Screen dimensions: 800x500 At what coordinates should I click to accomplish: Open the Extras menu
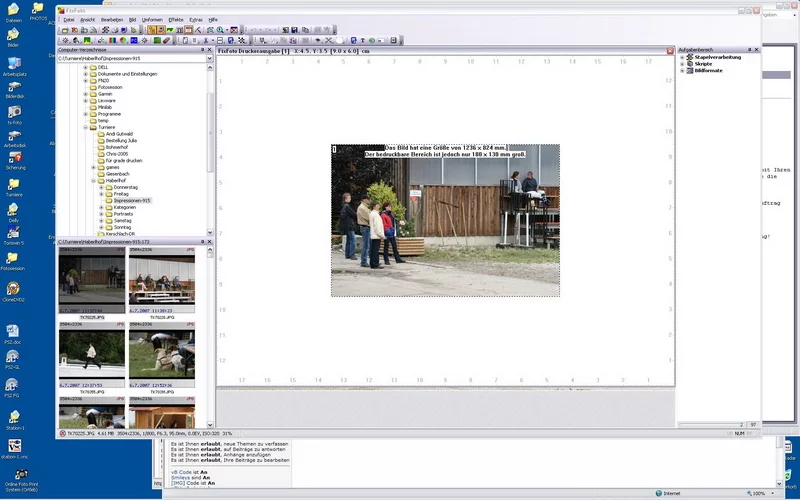pyautogui.click(x=196, y=20)
